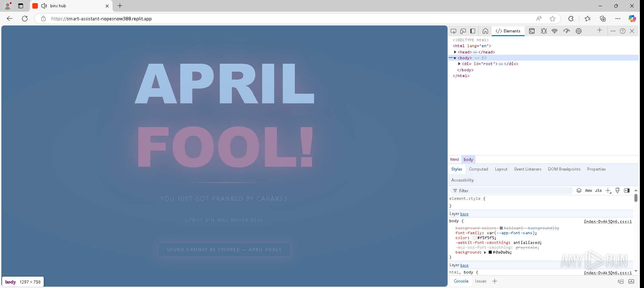
Task: Switch to the Elements tab
Action: click(x=508, y=31)
